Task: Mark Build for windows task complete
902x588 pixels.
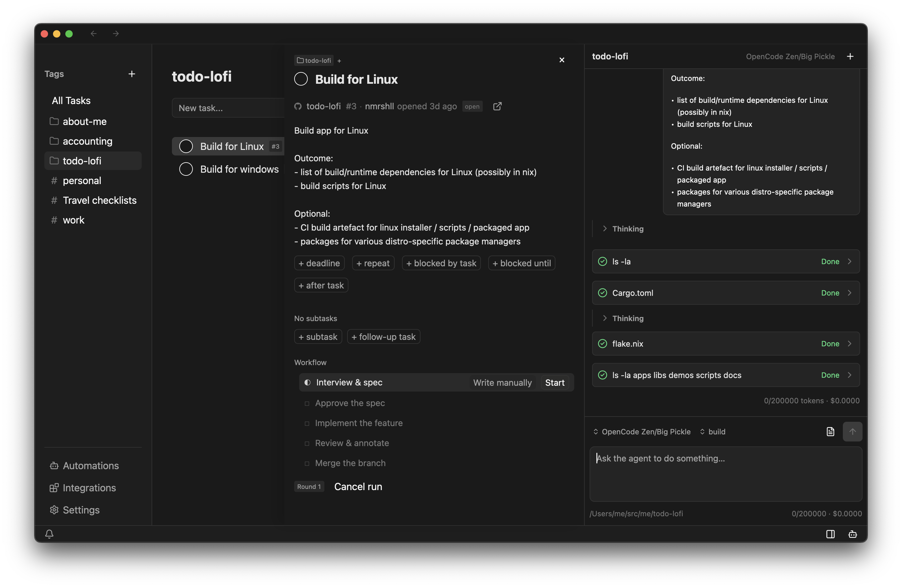Action: point(186,169)
